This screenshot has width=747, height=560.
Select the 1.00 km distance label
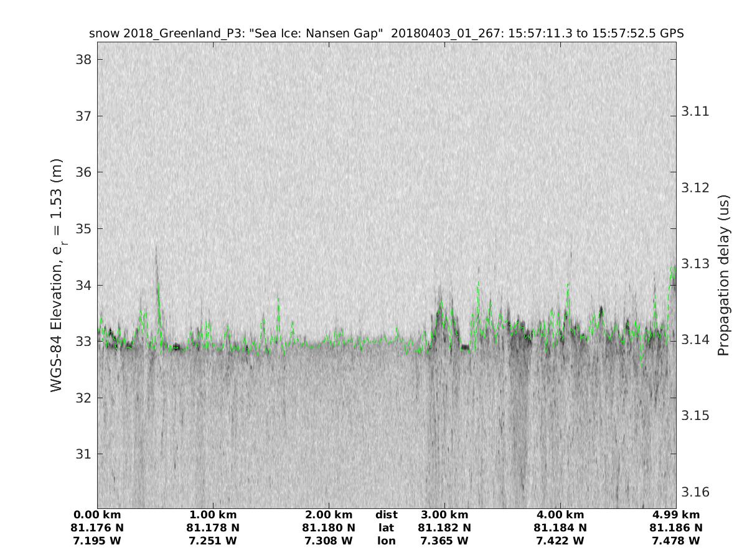[x=213, y=515]
